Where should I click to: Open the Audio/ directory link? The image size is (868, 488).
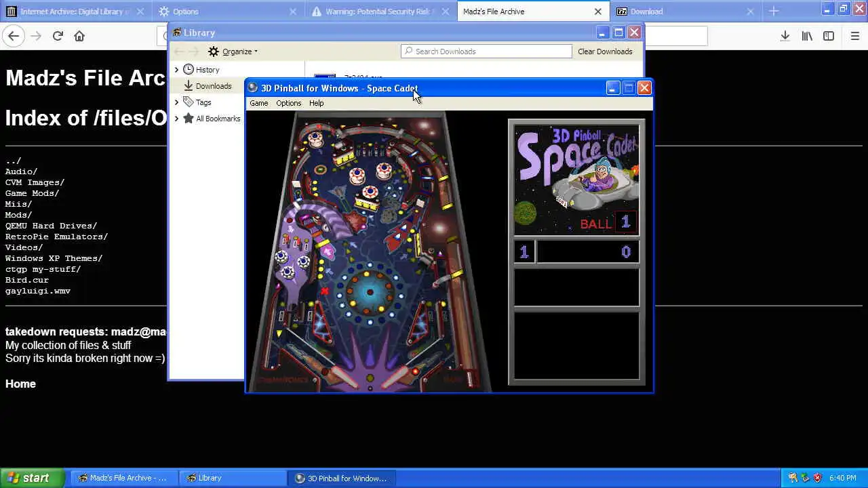pos(21,171)
